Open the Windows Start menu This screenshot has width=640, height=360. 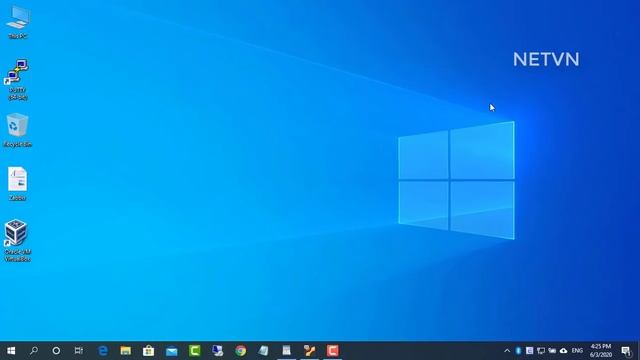[11, 351]
